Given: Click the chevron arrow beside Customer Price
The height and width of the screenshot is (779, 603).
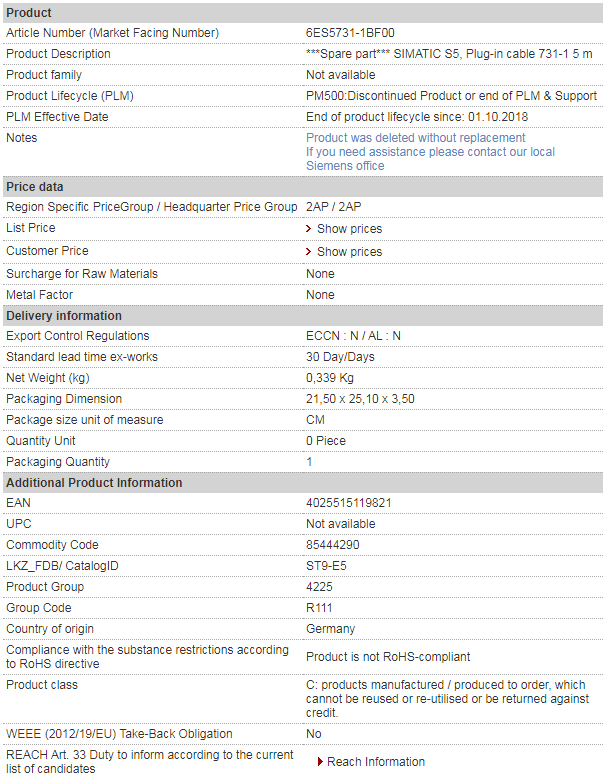Looking at the screenshot, I should pos(310,252).
